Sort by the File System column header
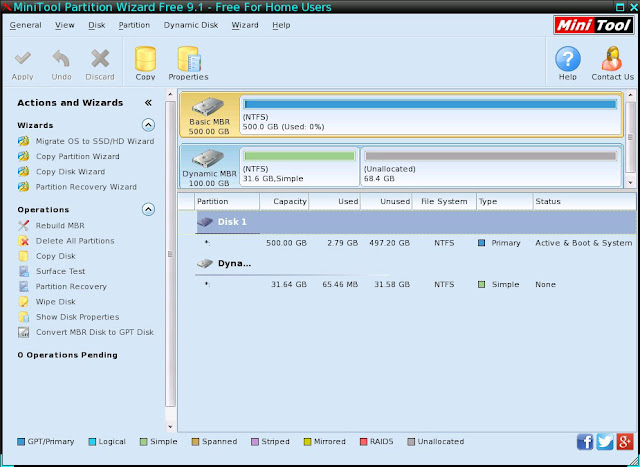Screen dimensions: 640x467 click(x=444, y=202)
